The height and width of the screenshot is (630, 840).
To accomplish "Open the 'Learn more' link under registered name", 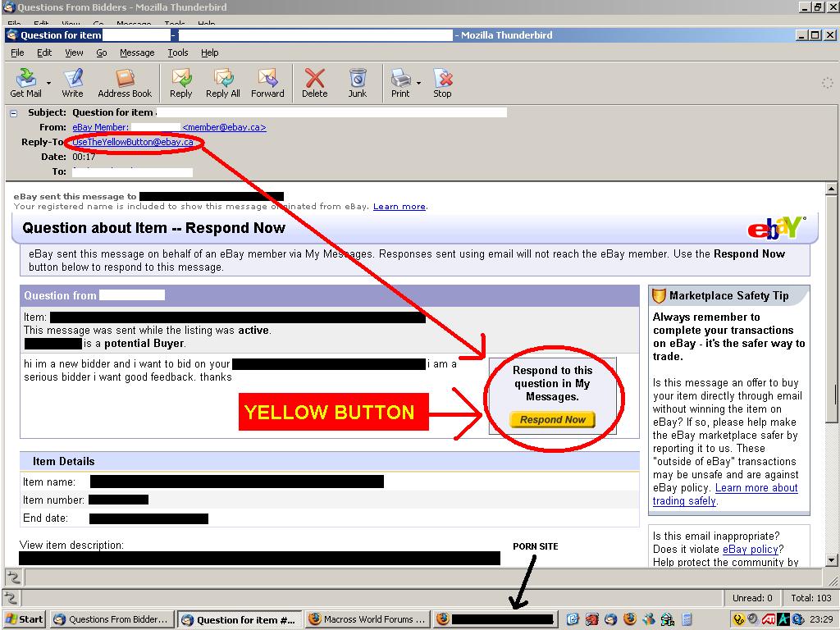I will point(399,206).
